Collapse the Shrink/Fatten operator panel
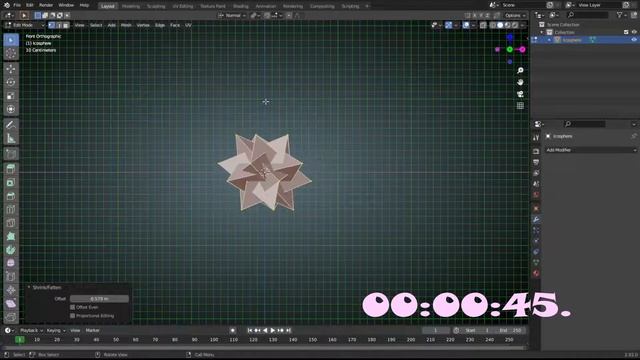 tap(29, 287)
